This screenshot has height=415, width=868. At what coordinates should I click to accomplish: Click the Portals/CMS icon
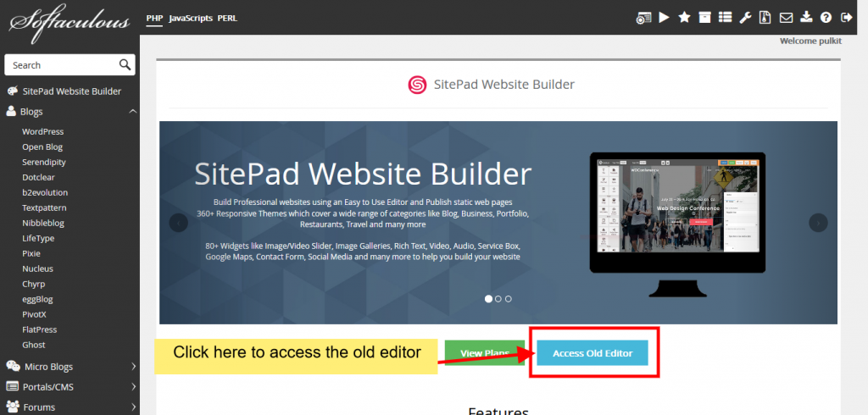click(x=12, y=386)
